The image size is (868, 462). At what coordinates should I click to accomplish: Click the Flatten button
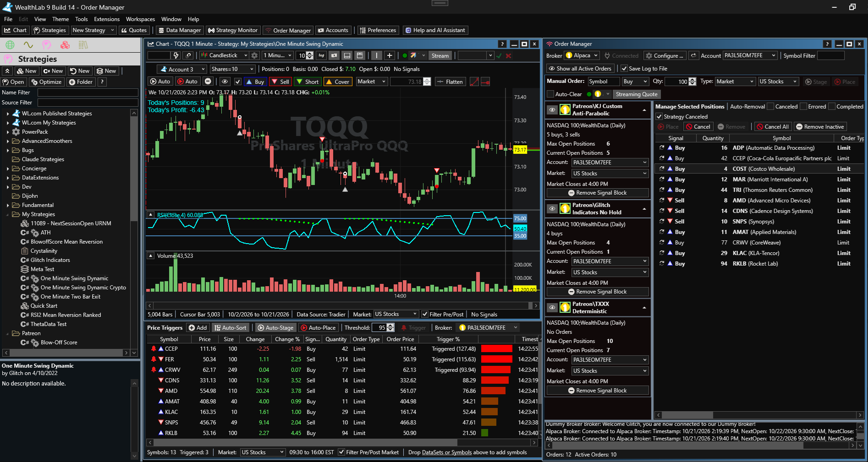450,82
